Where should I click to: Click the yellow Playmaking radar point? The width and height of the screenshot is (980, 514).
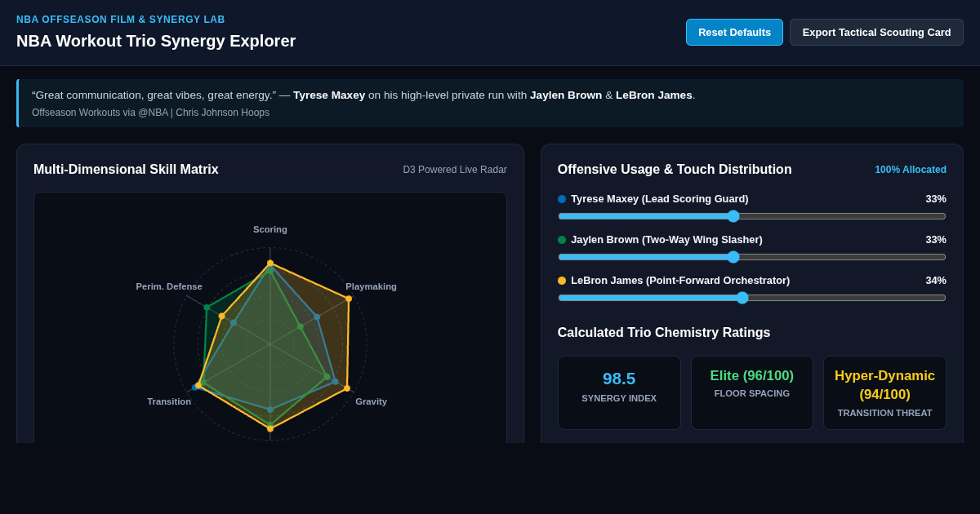pyautogui.click(x=349, y=299)
